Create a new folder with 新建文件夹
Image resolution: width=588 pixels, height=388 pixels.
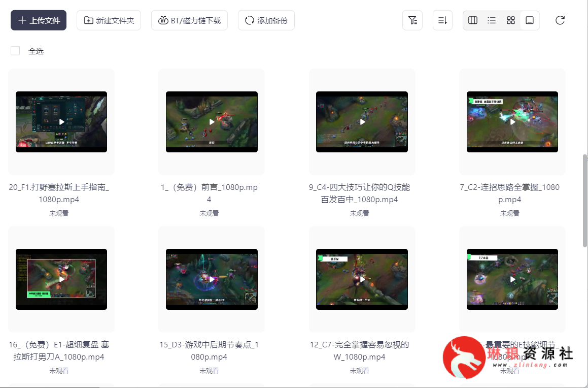click(x=109, y=20)
